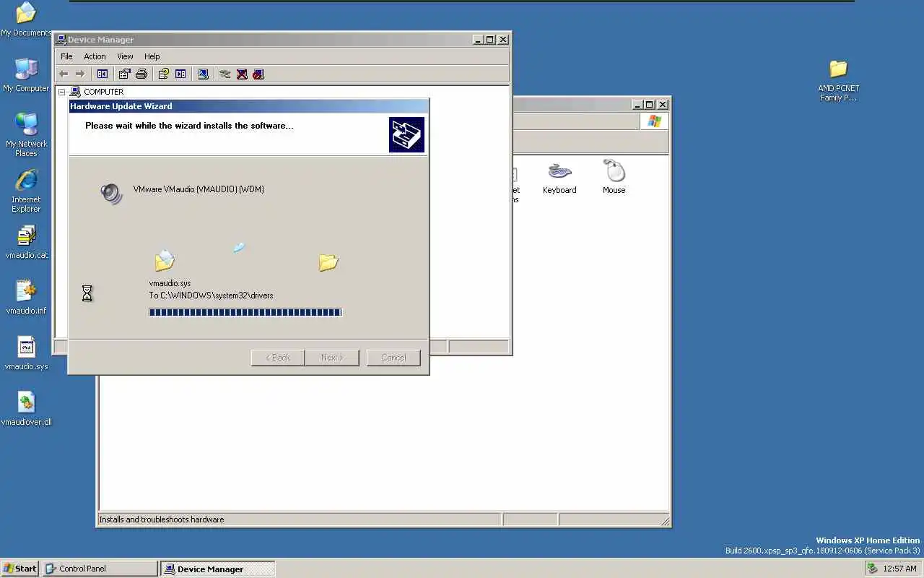Select My Computer desktop icon
Viewport: 924px width, 578px height.
26,74
